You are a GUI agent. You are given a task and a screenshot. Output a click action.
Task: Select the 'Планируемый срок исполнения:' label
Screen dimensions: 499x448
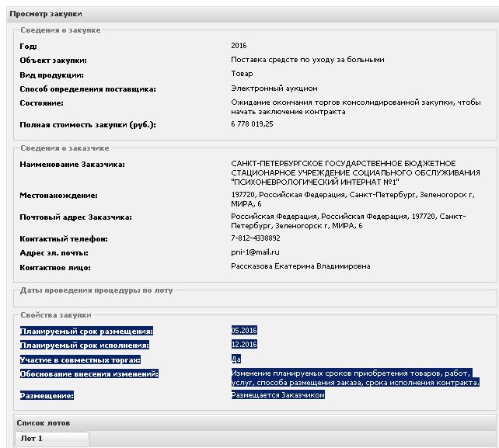point(85,345)
